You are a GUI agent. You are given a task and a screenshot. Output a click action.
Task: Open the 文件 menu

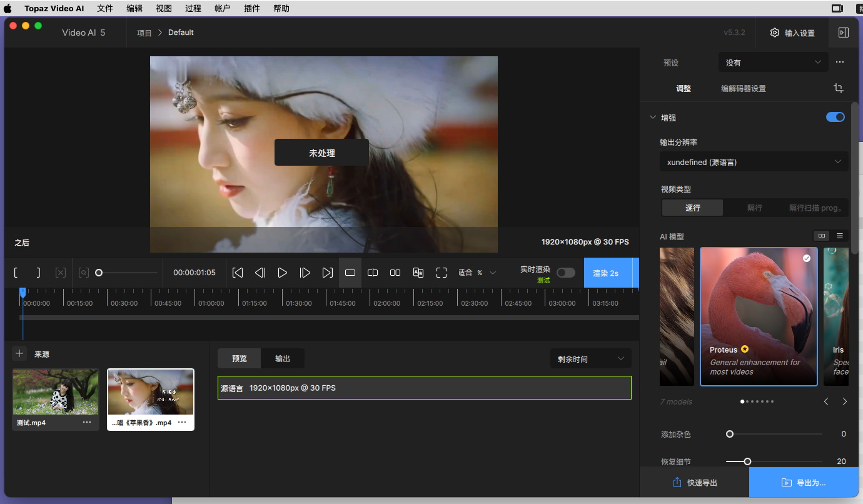pos(105,8)
